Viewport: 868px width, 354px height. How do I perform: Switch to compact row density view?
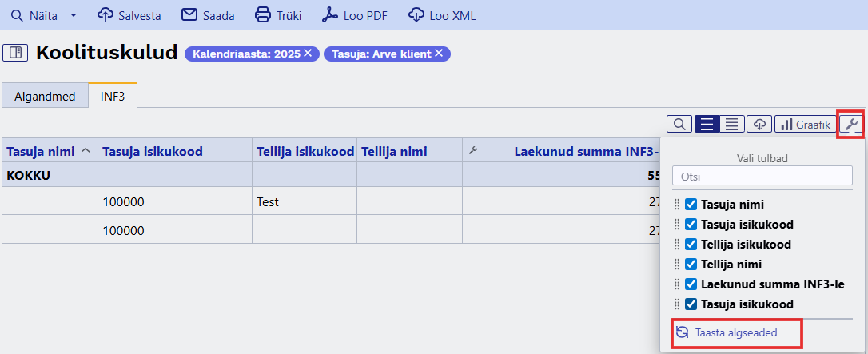[x=731, y=124]
